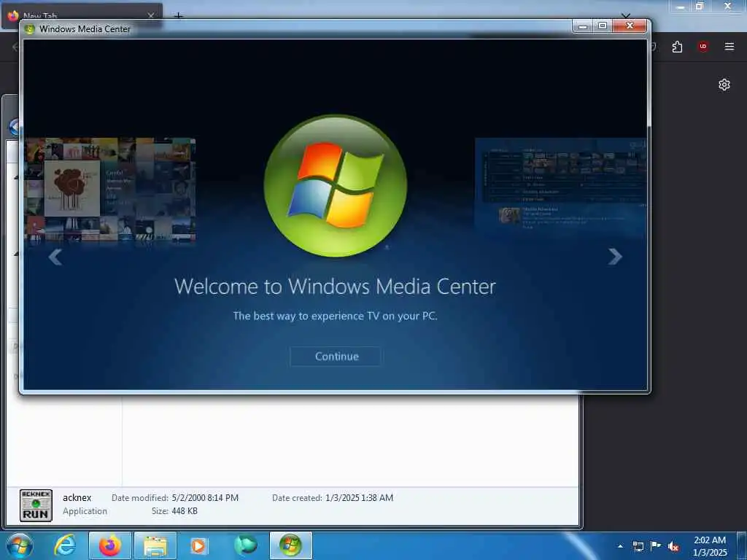
Task: Restore down the Firefox window
Action: pos(700,6)
